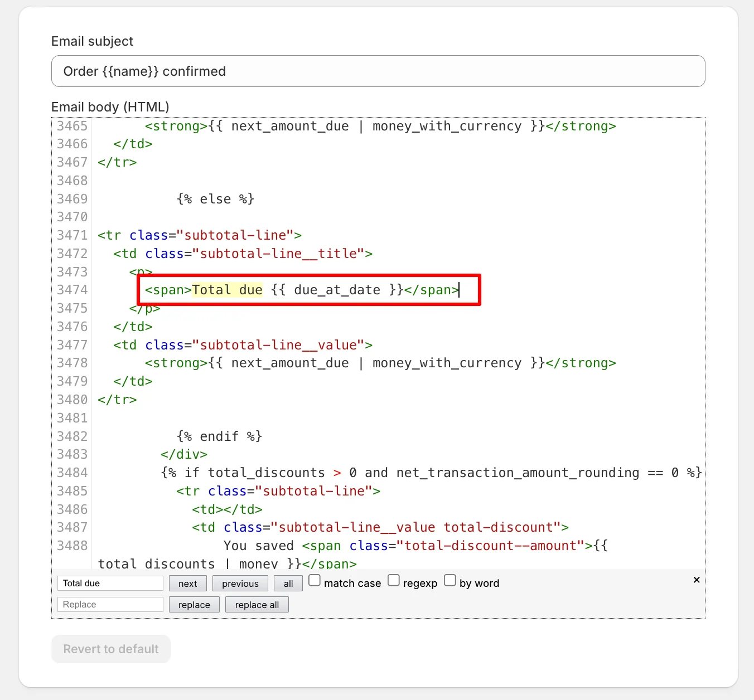This screenshot has width=754, height=700.
Task: Click the {% endif %} code line
Action: click(x=219, y=436)
